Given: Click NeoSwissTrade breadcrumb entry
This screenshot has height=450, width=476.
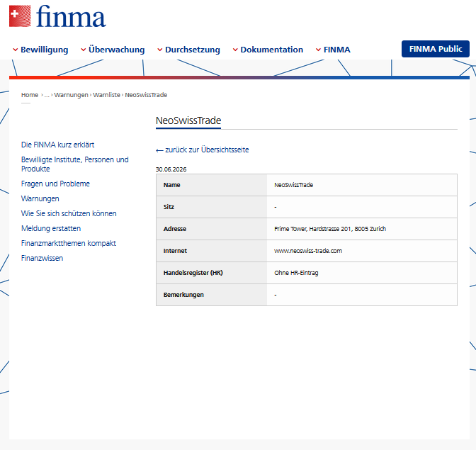Looking at the screenshot, I should click(146, 95).
